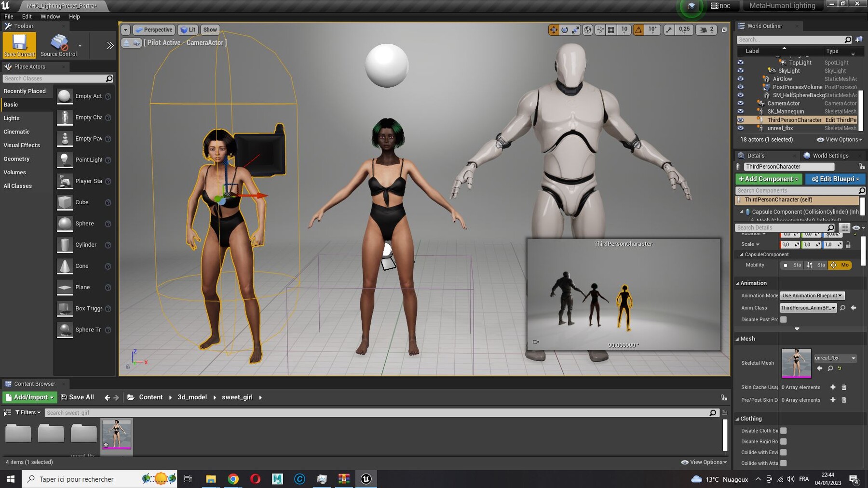Click help icon next to Cylinder
Screen dimensions: 868x488
pyautogui.click(x=108, y=245)
